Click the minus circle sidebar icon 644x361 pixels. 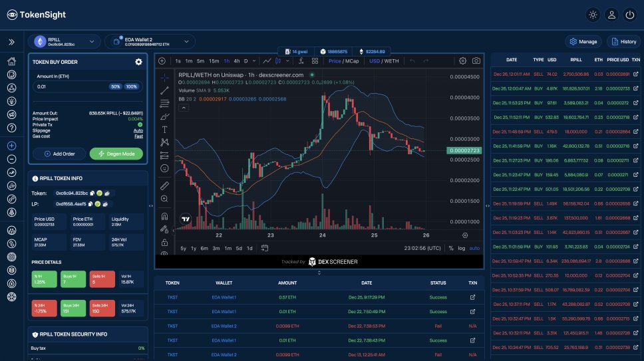pyautogui.click(x=11, y=159)
